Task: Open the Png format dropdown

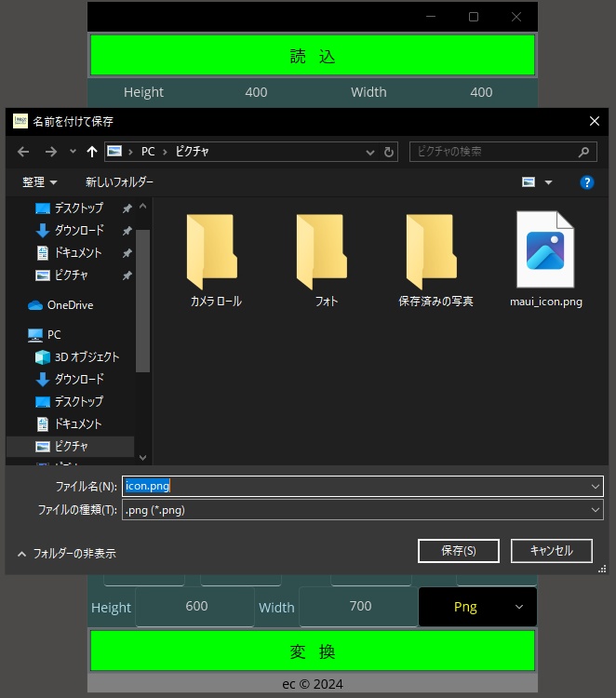Action: [x=477, y=607]
